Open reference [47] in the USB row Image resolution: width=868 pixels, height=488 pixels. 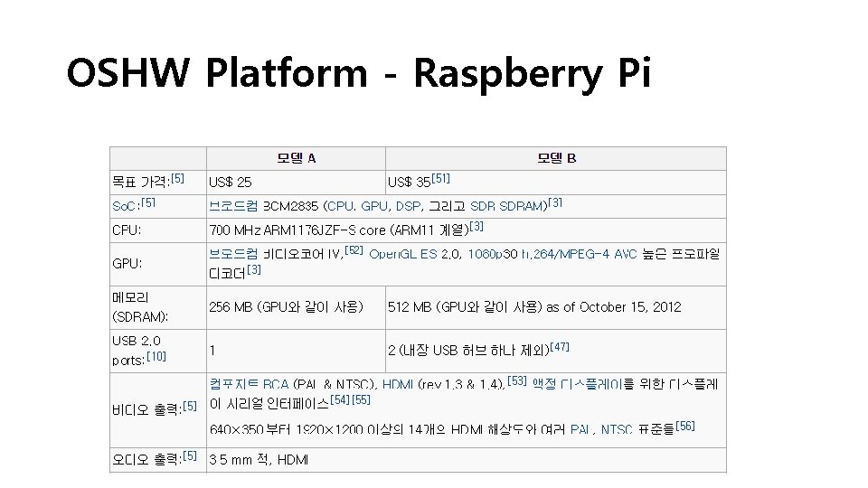tap(560, 347)
